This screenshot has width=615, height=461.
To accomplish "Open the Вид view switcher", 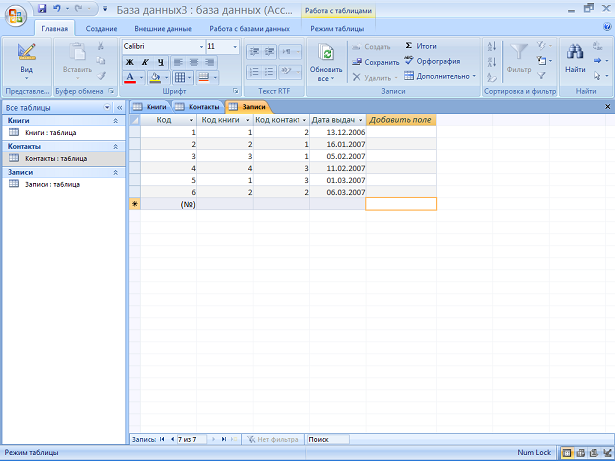I will pyautogui.click(x=26, y=62).
